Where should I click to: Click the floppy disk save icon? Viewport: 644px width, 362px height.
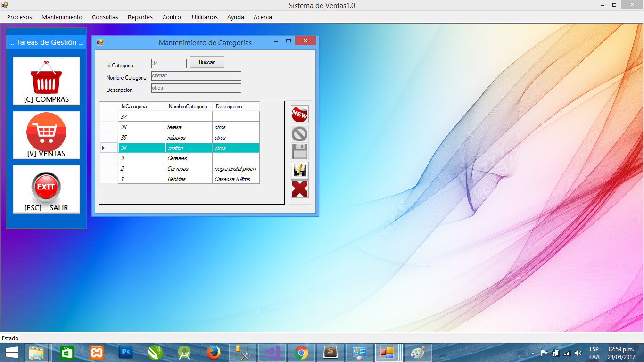coord(300,152)
